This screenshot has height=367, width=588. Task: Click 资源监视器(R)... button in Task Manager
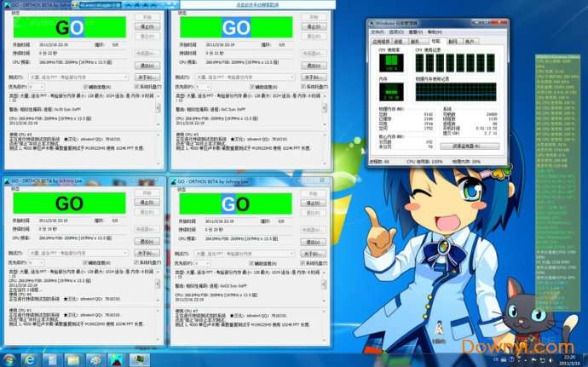point(470,146)
